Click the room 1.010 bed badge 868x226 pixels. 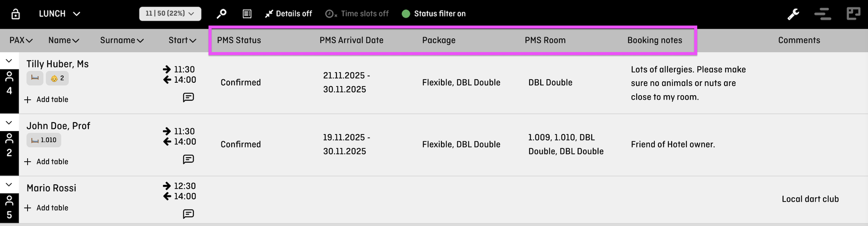coord(44,140)
